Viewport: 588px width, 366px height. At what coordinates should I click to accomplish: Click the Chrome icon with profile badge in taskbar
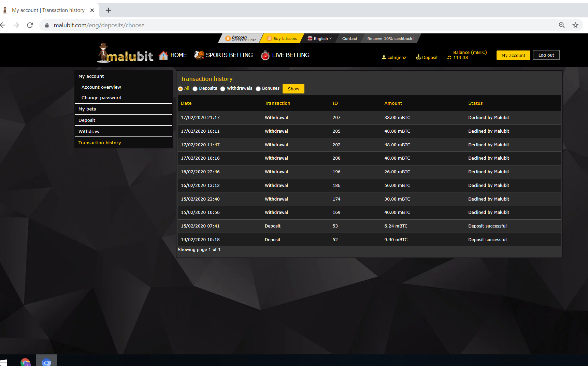[x=26, y=362]
